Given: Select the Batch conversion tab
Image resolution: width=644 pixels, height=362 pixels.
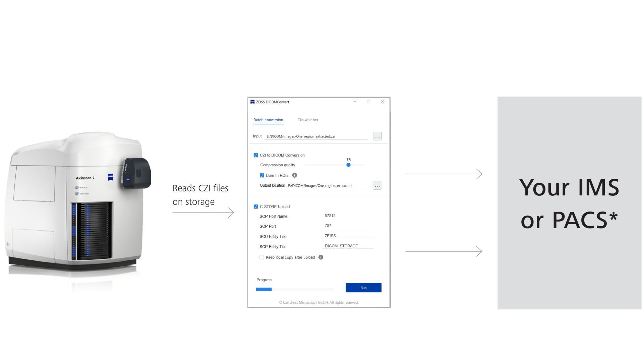Looking at the screenshot, I should pos(268,120).
